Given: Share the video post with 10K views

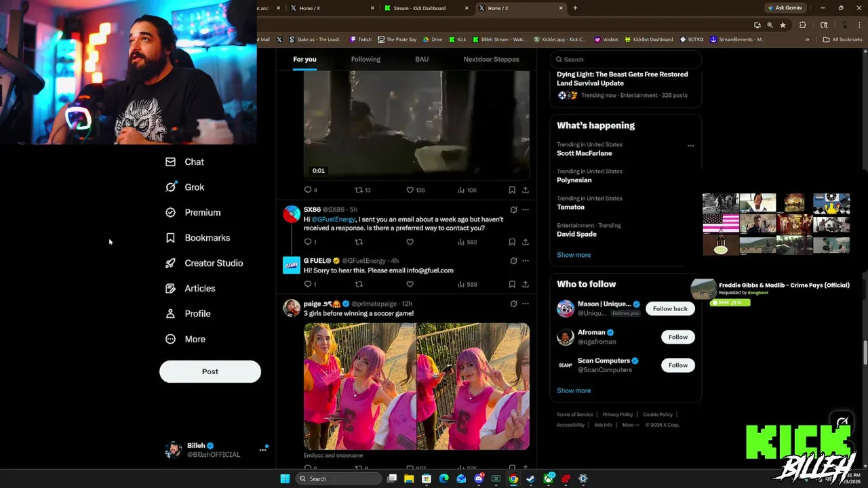Looking at the screenshot, I should 526,190.
